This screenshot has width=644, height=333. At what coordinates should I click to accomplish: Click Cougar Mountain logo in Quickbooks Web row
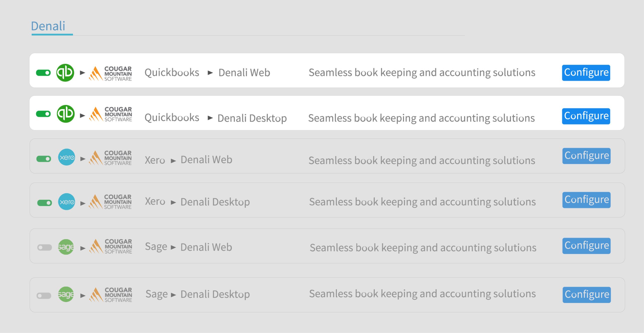click(x=110, y=73)
